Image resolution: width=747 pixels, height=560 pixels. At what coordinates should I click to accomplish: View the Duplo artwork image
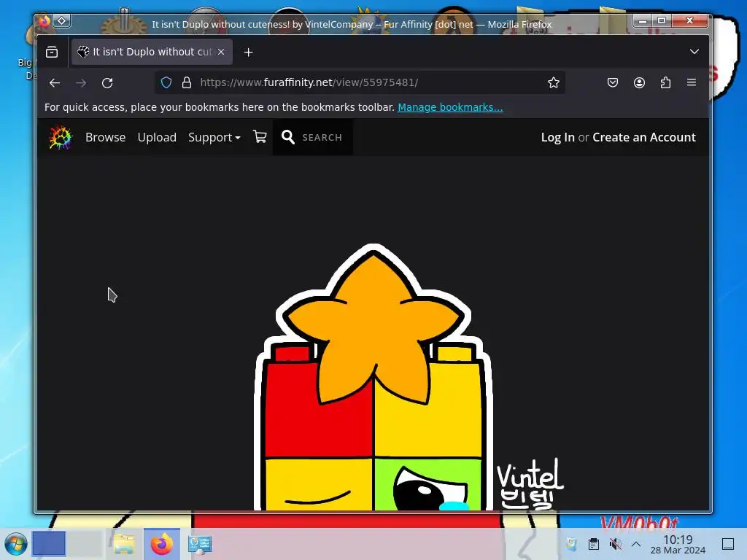pos(373,377)
